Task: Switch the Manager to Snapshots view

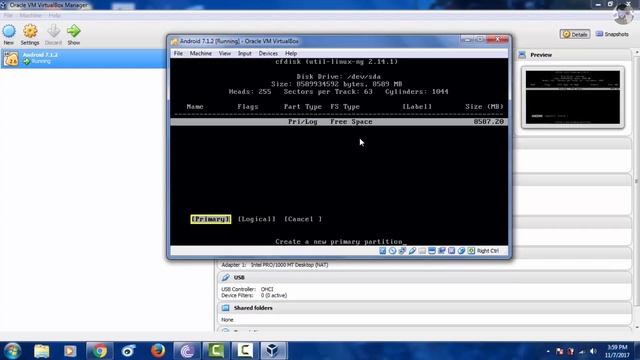Action: pyautogui.click(x=612, y=34)
